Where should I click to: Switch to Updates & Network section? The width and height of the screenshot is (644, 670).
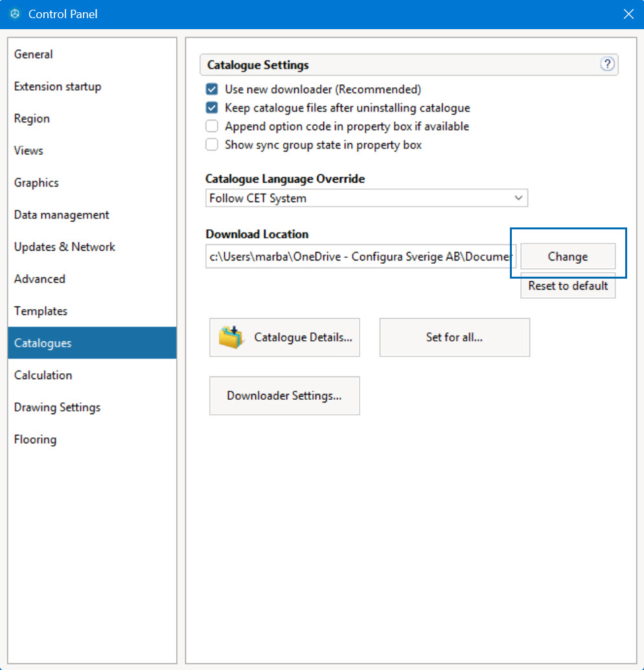92,246
